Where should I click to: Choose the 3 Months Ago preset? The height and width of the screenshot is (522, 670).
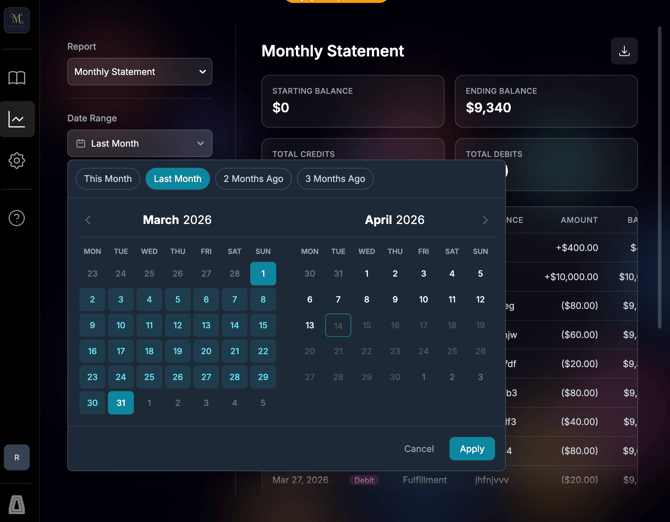(x=335, y=179)
